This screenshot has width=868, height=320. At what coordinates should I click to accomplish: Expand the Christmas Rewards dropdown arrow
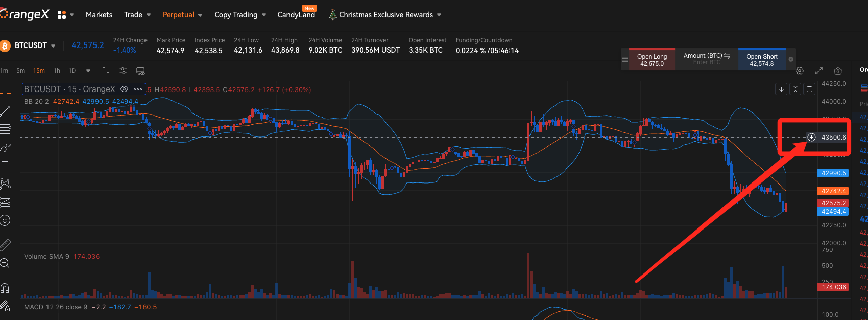(x=439, y=15)
